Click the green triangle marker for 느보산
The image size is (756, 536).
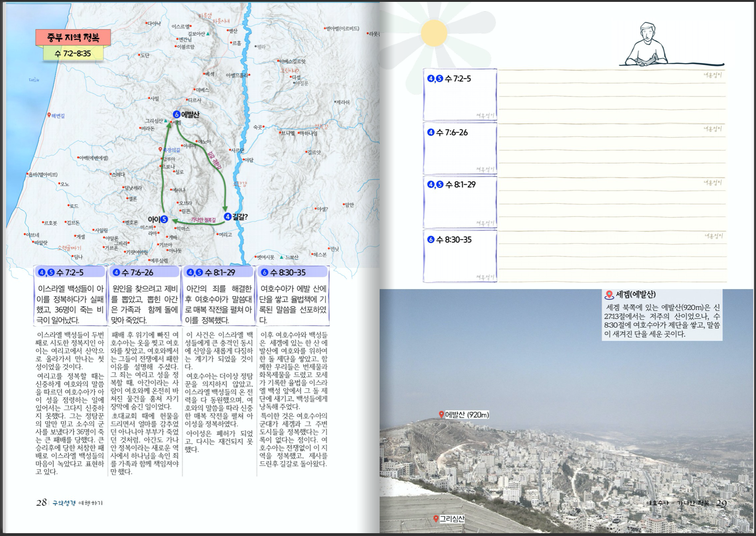coord(281,257)
